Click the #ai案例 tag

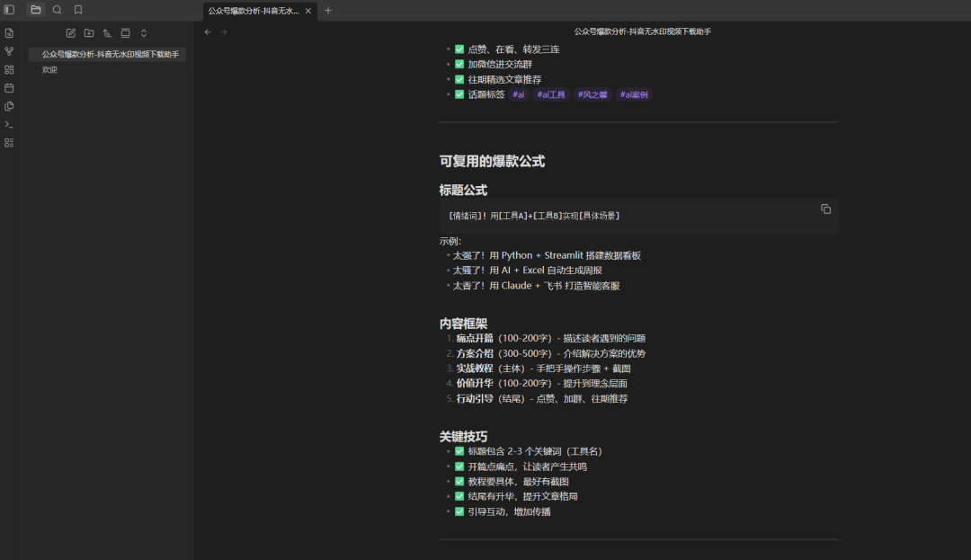634,94
